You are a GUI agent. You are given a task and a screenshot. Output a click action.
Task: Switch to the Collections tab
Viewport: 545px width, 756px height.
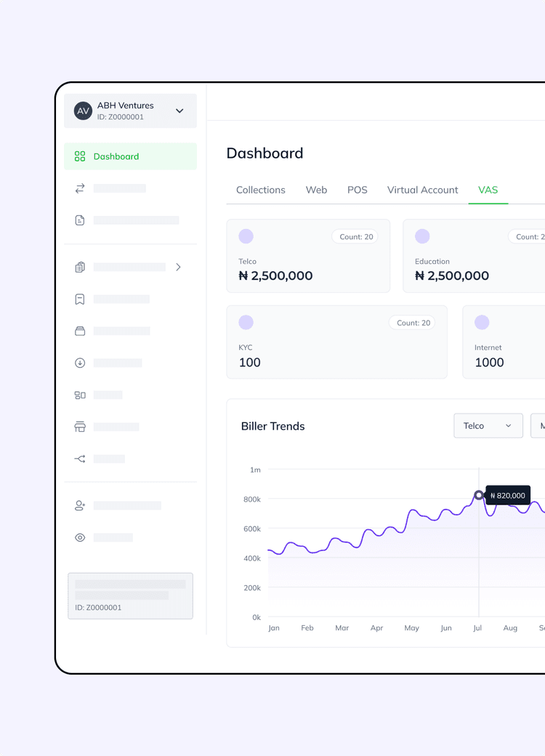pos(260,190)
